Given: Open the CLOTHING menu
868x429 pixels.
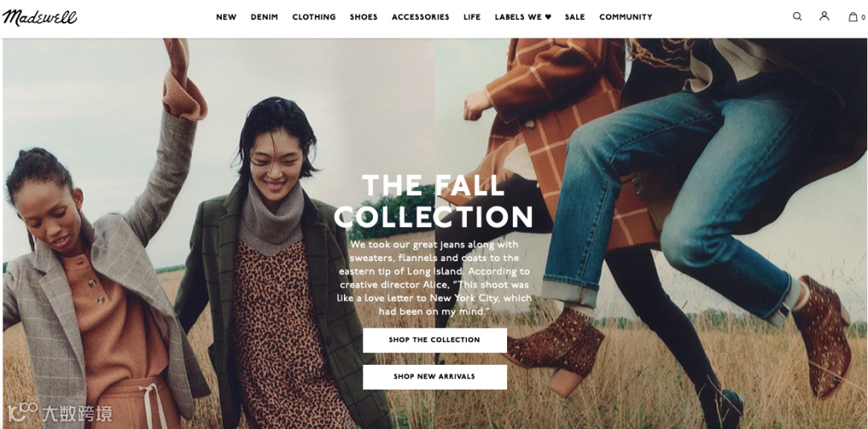Looking at the screenshot, I should tap(314, 17).
